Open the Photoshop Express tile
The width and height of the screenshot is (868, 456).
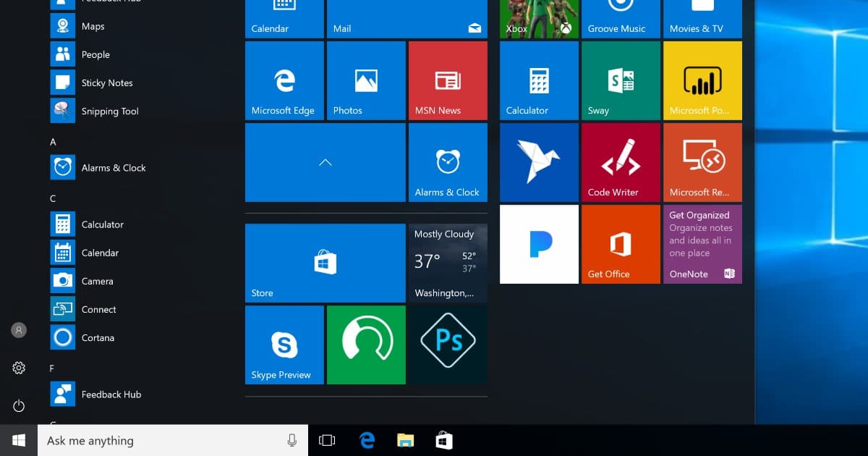448,345
